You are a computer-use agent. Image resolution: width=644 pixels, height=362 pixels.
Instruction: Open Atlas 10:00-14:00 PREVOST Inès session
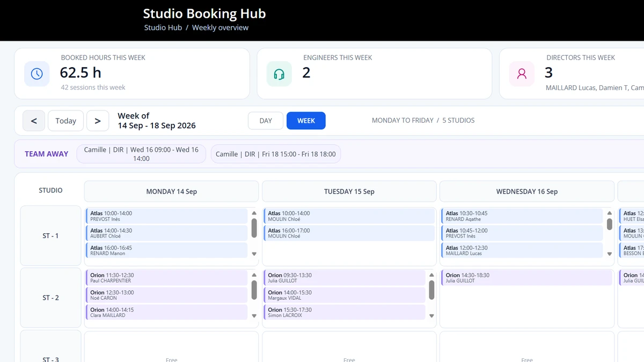click(x=166, y=216)
